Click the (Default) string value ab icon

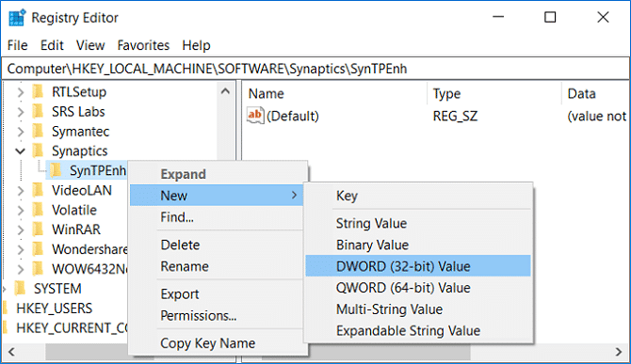(255, 116)
